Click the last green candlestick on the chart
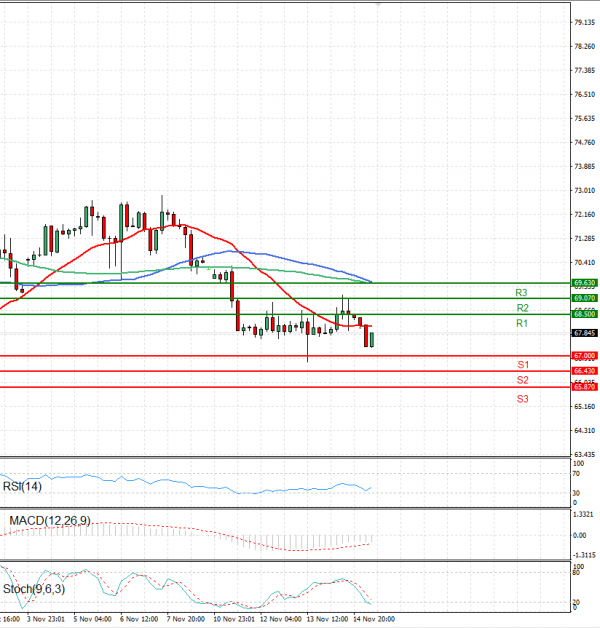This screenshot has height=628, width=600. click(x=372, y=340)
